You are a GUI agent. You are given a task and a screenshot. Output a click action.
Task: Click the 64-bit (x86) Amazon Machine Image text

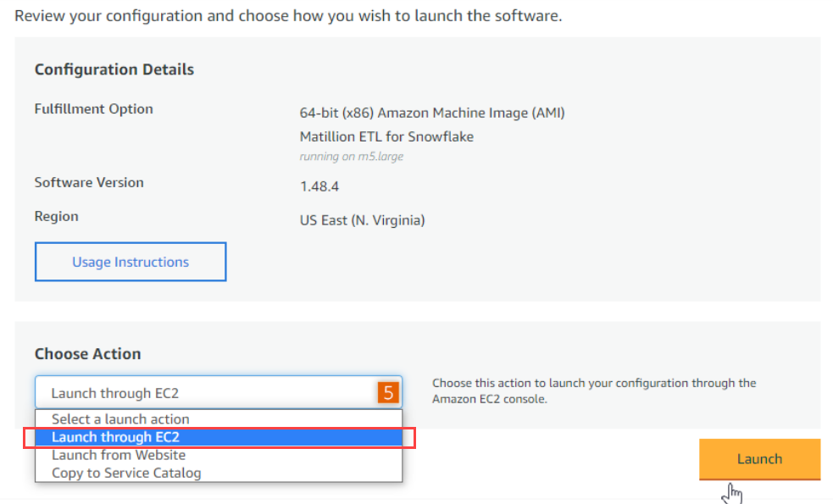432,114
